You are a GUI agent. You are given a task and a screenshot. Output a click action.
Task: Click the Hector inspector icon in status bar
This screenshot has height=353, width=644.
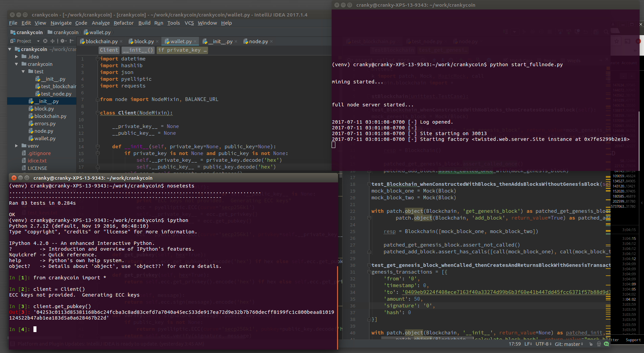pos(599,344)
